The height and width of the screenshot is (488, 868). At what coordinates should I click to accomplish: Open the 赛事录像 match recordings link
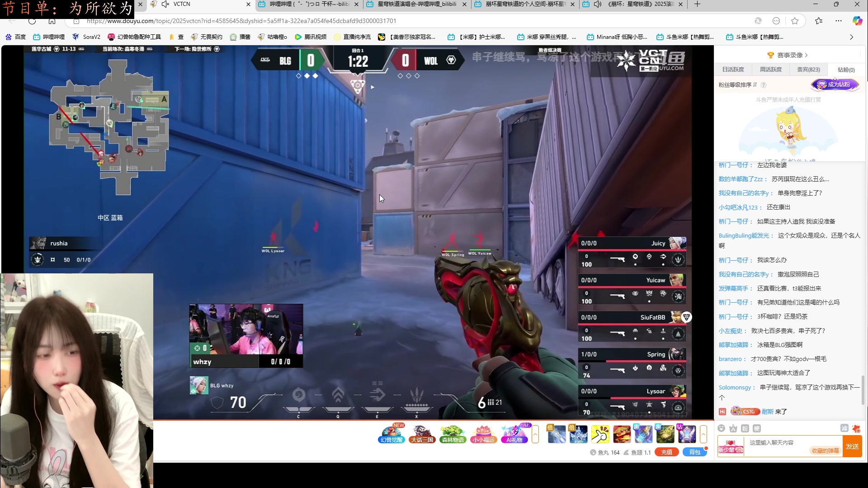click(x=788, y=55)
